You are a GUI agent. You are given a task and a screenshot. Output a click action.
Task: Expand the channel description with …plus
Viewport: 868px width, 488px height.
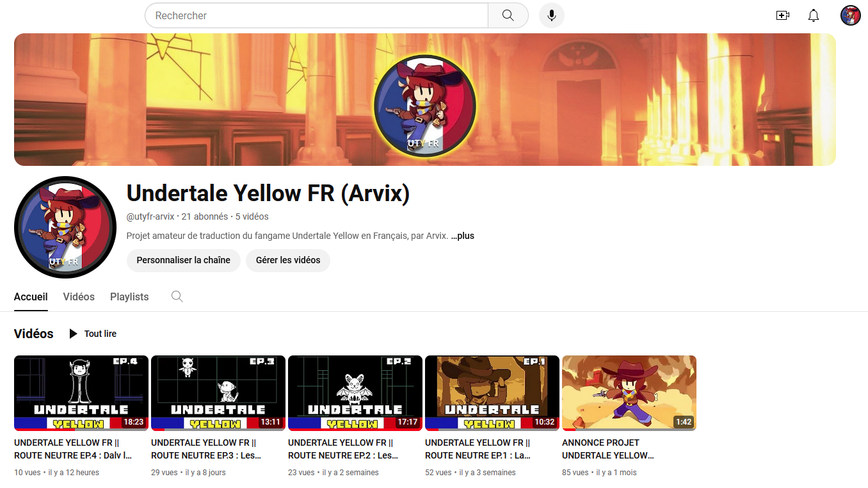click(463, 236)
